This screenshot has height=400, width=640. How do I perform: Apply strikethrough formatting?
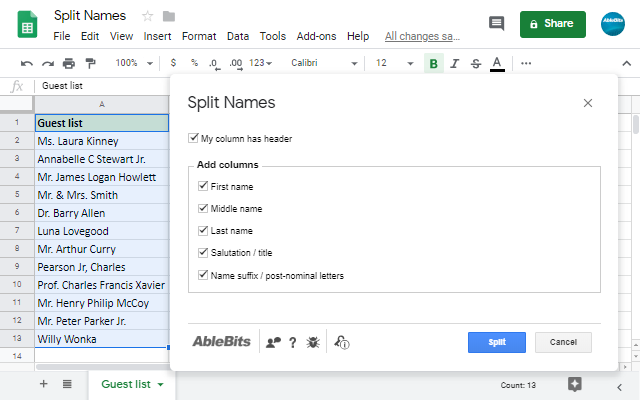click(x=476, y=64)
